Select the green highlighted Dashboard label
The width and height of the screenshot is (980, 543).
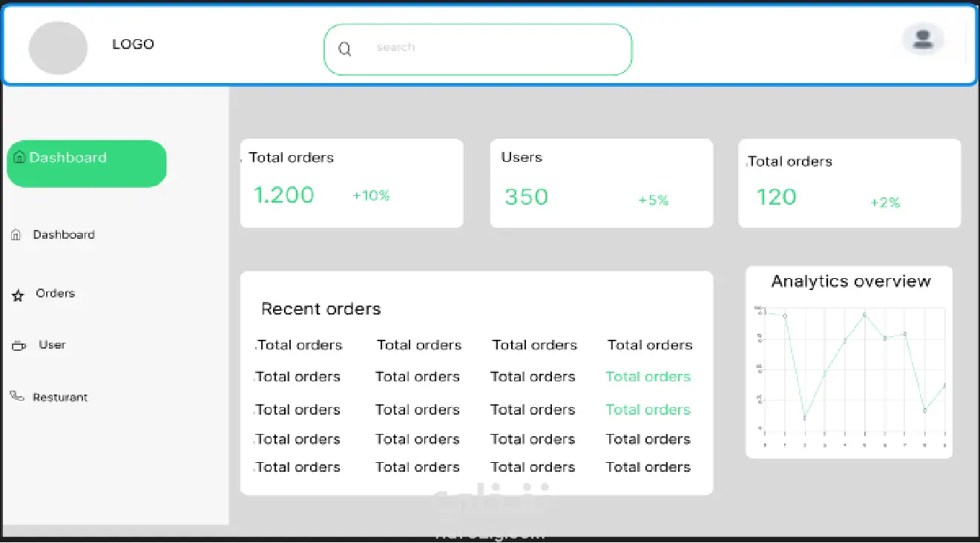click(68, 157)
